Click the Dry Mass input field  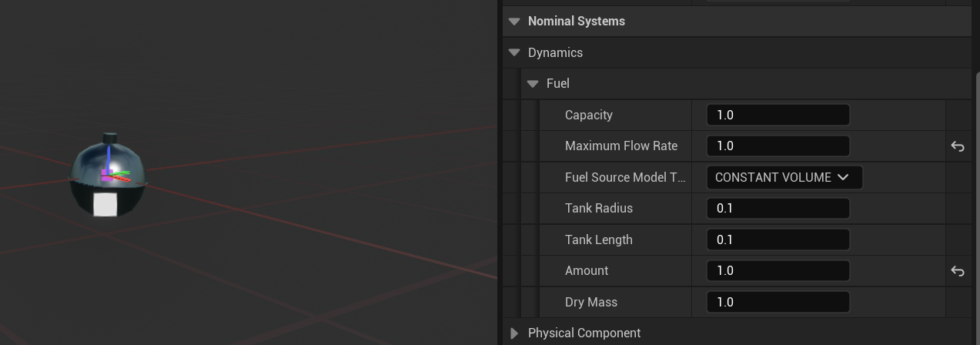click(x=778, y=302)
